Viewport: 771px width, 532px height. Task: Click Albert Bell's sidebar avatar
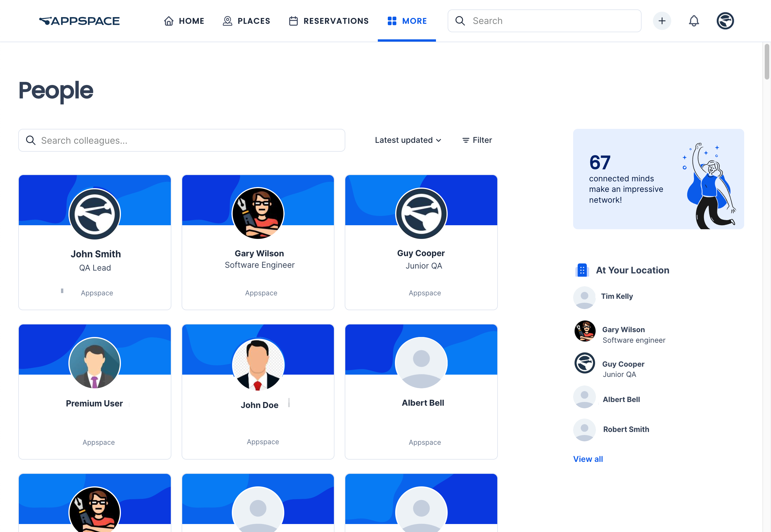pyautogui.click(x=584, y=397)
